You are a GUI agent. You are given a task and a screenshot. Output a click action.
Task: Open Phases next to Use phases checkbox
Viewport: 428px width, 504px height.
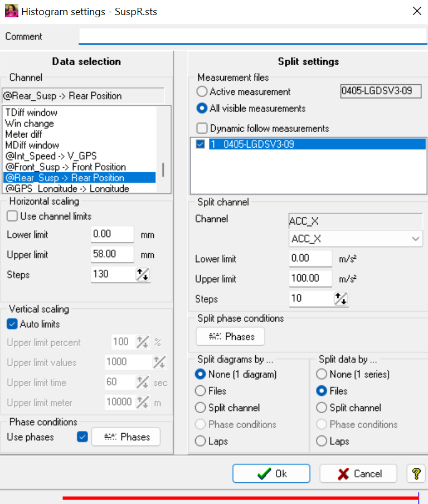pos(125,437)
